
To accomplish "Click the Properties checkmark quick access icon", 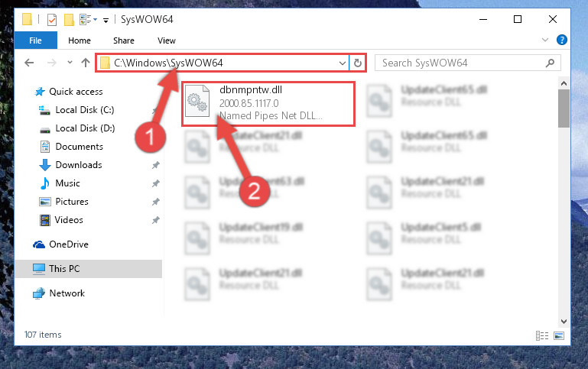I will click(x=52, y=19).
